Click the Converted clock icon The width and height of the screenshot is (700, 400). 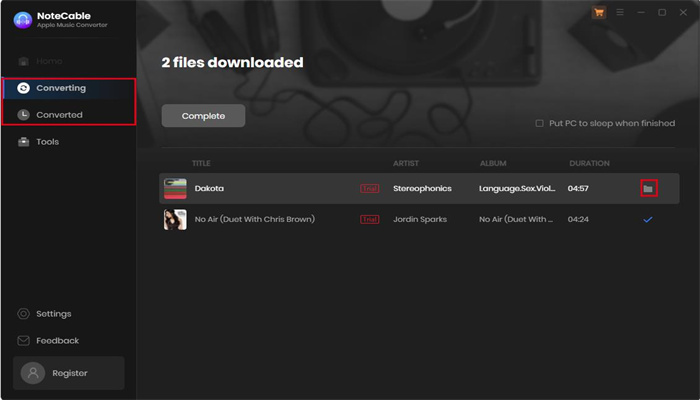click(x=23, y=115)
